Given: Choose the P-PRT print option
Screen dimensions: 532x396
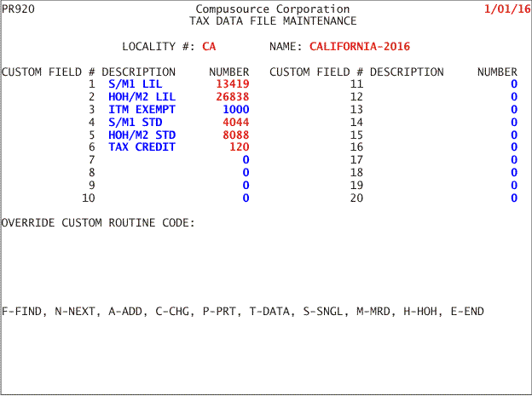Looking at the screenshot, I should coord(219,311).
